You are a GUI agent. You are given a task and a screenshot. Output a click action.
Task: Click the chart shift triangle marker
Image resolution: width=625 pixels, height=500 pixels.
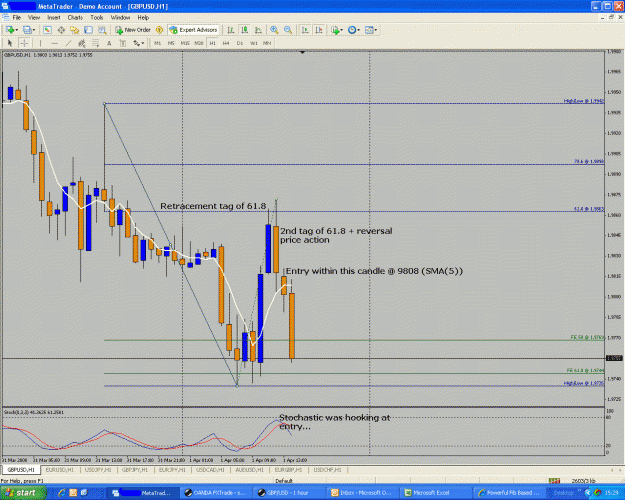click(x=303, y=52)
